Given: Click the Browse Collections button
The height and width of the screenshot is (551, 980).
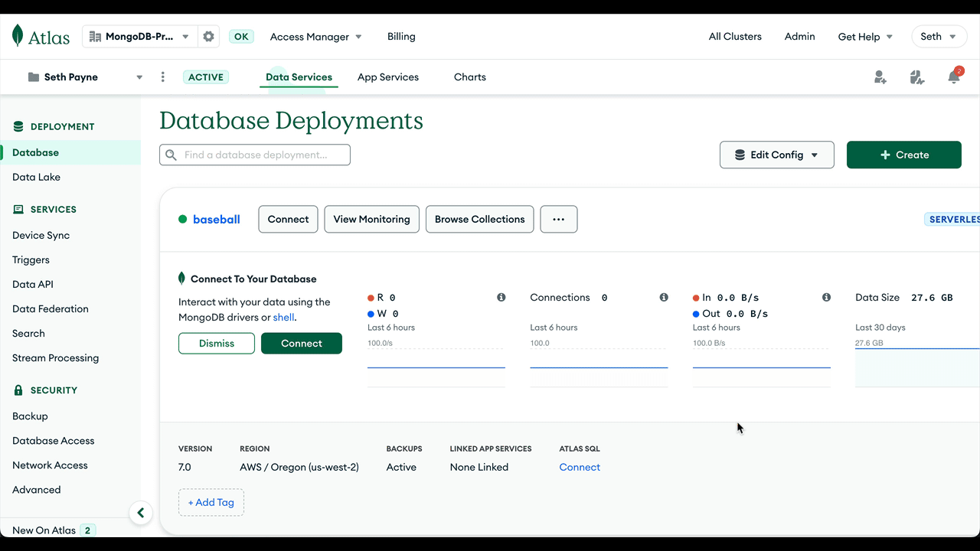Looking at the screenshot, I should click(x=480, y=219).
